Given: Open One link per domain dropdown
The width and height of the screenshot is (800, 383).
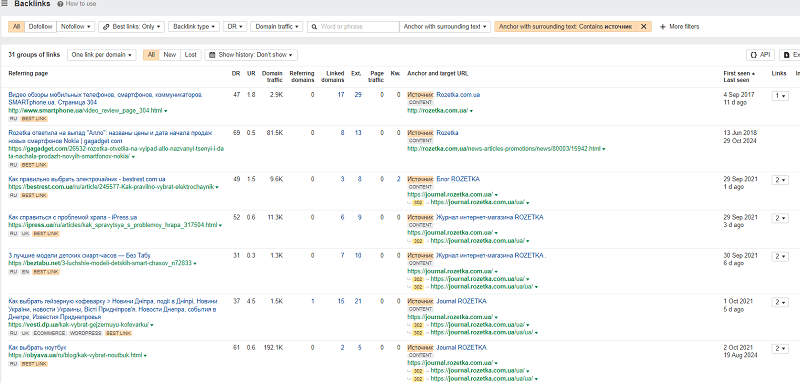Looking at the screenshot, I should tap(102, 55).
